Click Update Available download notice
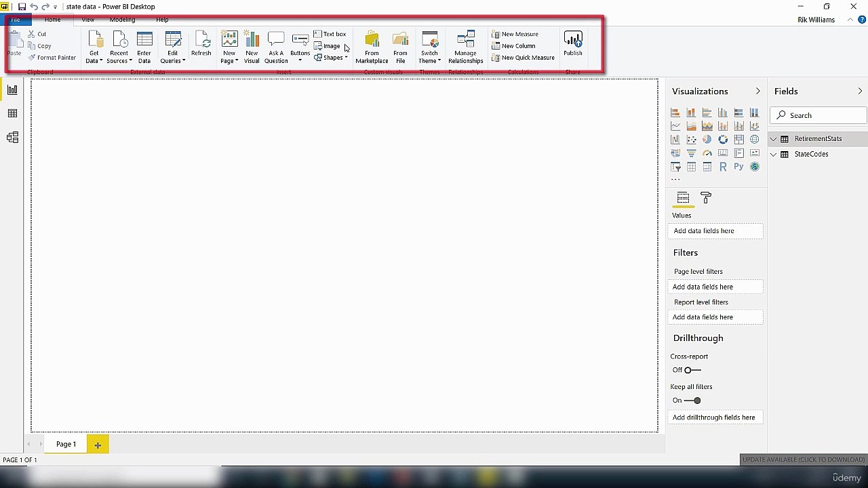868x488 pixels. [804, 460]
